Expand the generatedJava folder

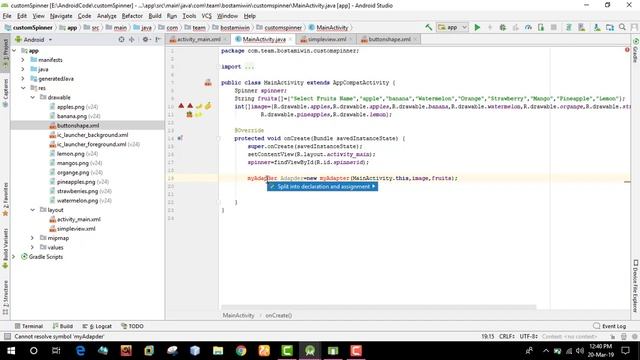point(23,78)
